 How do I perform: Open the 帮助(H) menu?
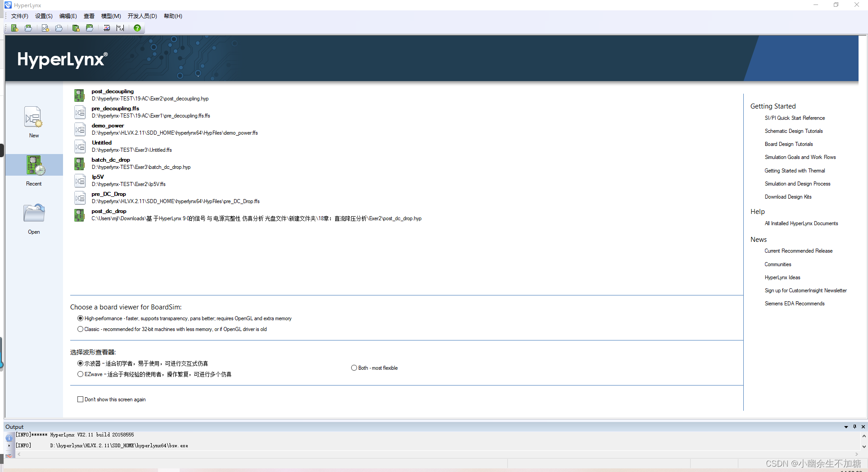coord(173,16)
